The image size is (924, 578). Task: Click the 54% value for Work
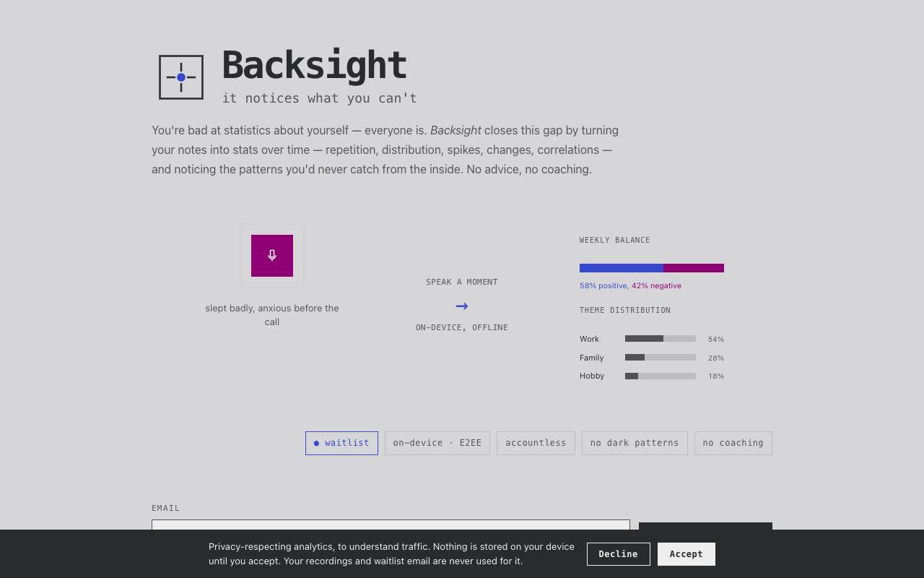pyautogui.click(x=716, y=339)
